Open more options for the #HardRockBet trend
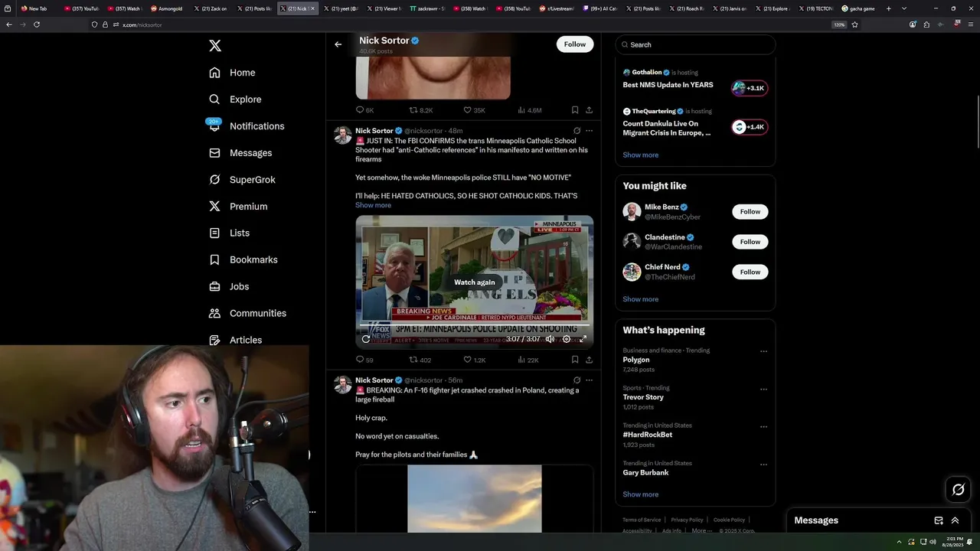This screenshot has height=551, width=980. click(763, 426)
